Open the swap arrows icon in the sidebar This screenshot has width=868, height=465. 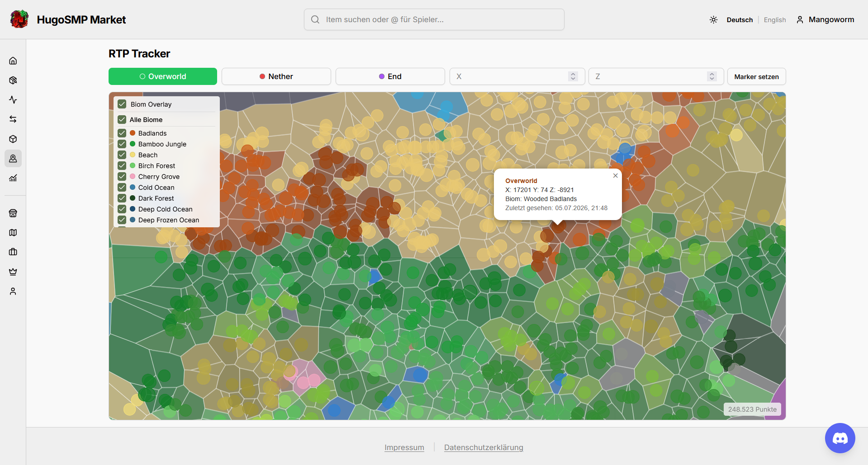click(x=13, y=119)
